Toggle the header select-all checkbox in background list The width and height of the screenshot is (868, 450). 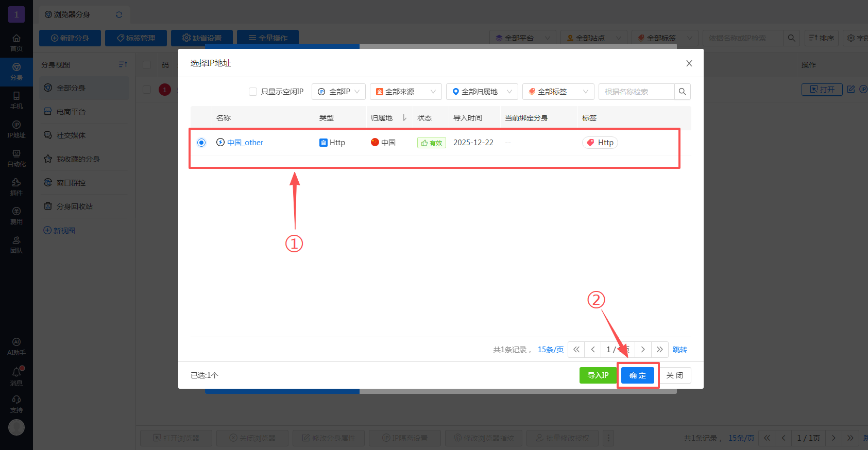(147, 65)
